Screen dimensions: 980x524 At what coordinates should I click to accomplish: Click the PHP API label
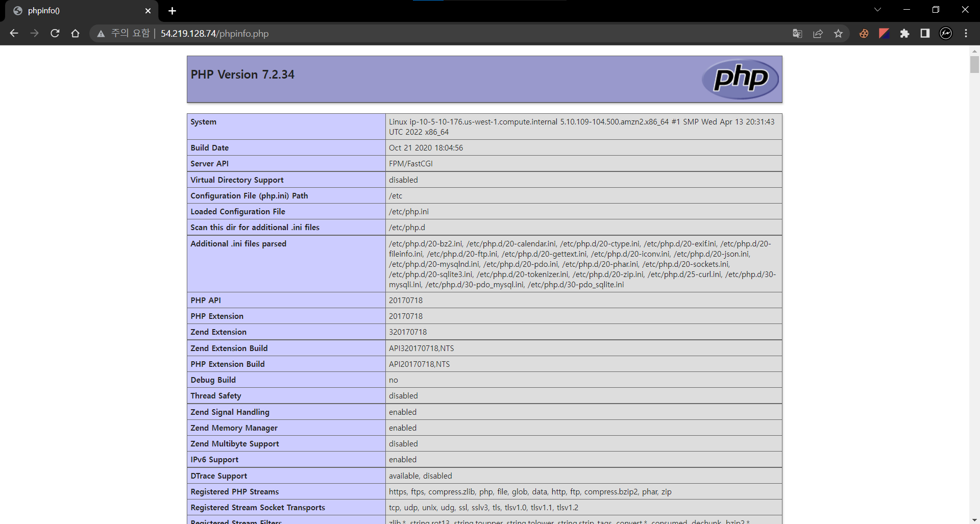click(x=206, y=301)
